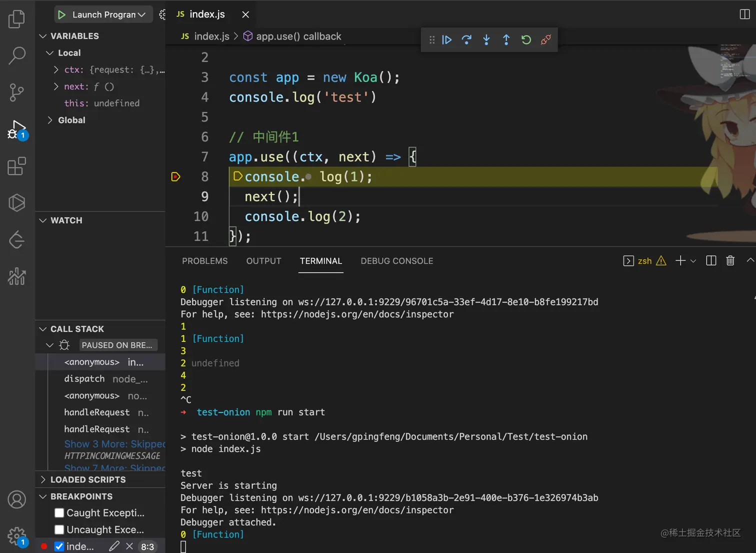Switch to the PROBLEMS tab
Image resolution: width=756 pixels, height=553 pixels.
[204, 260]
